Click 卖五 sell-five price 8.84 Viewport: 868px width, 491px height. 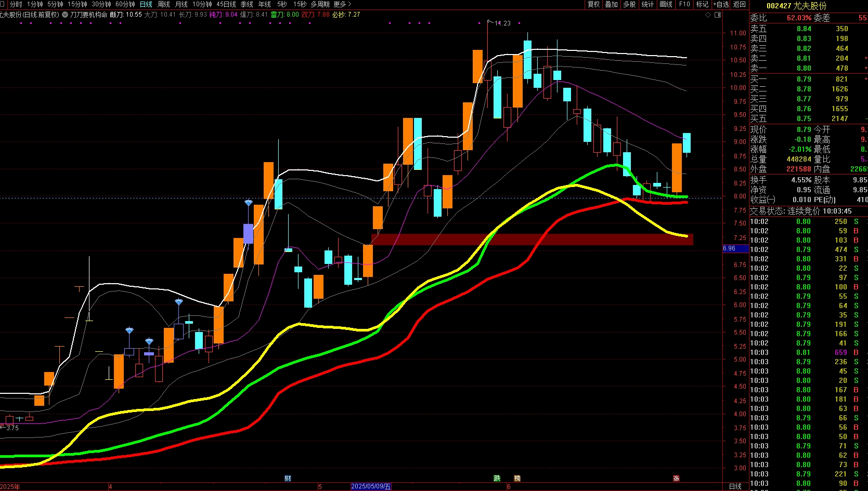(x=804, y=29)
